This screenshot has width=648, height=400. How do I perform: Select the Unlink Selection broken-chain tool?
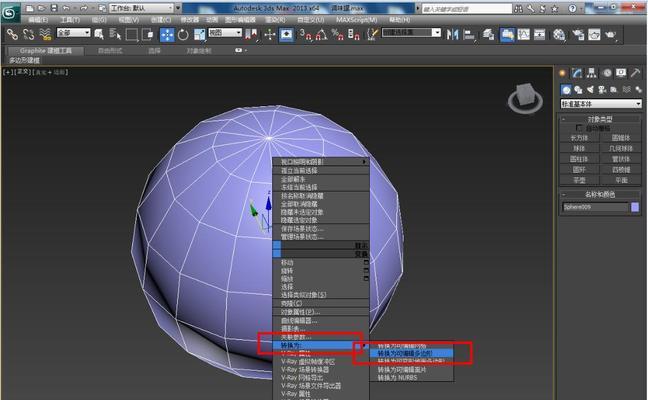(29, 34)
